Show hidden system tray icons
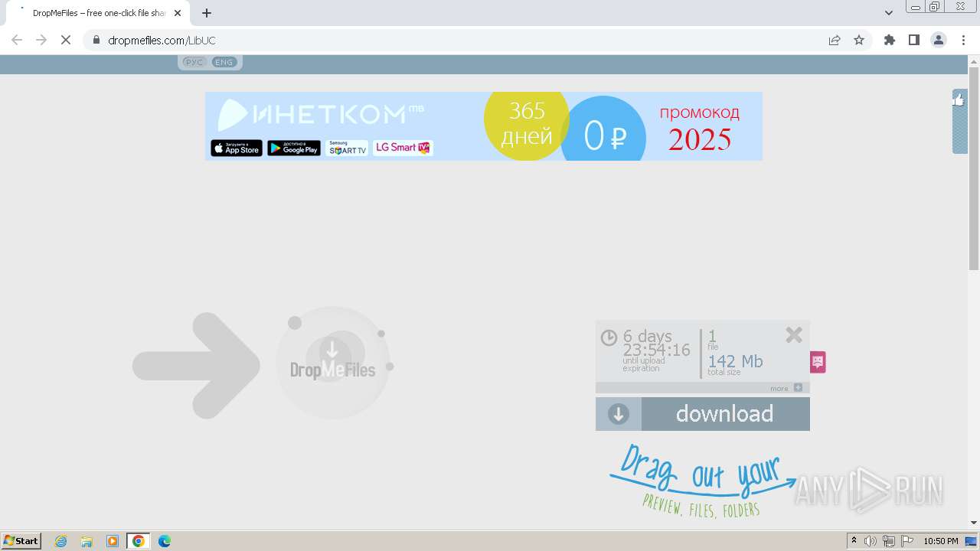This screenshot has width=980, height=551. (x=854, y=541)
